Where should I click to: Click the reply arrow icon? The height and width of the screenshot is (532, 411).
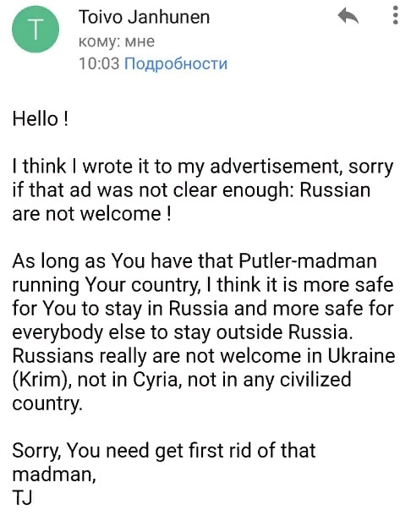(x=348, y=16)
